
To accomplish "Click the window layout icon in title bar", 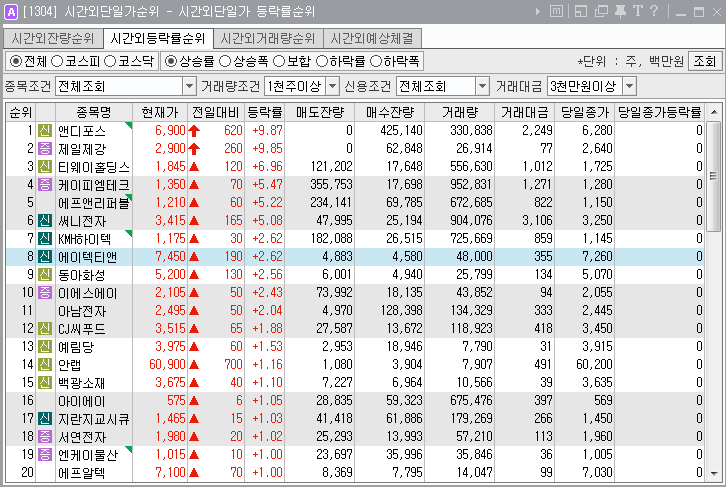I will point(581,11).
